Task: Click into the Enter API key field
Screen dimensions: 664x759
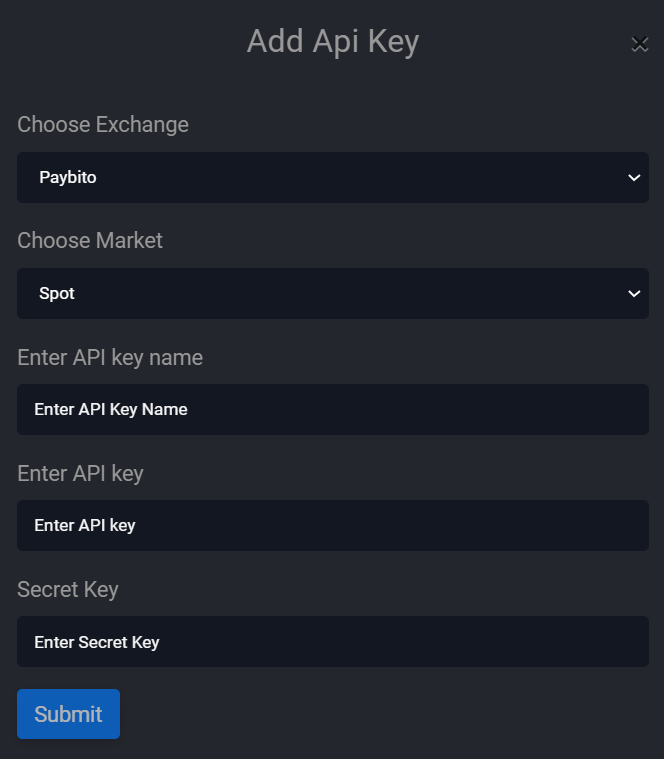Action: click(x=332, y=526)
